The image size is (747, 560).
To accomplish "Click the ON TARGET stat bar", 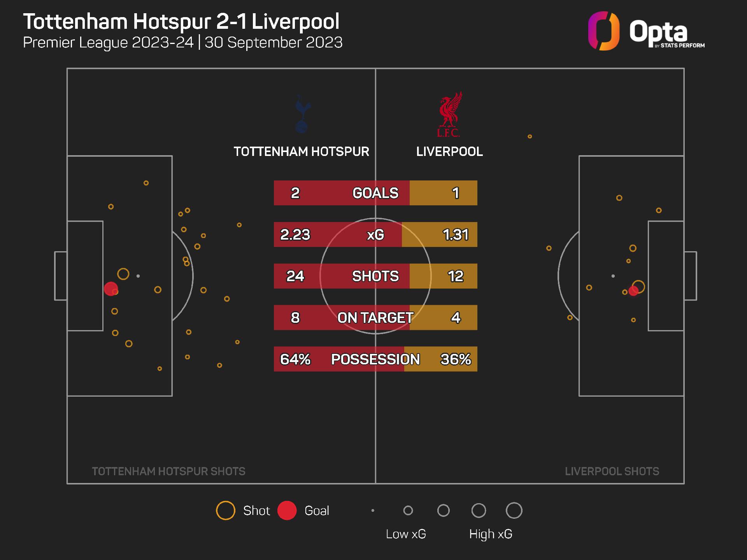I will (x=375, y=318).
